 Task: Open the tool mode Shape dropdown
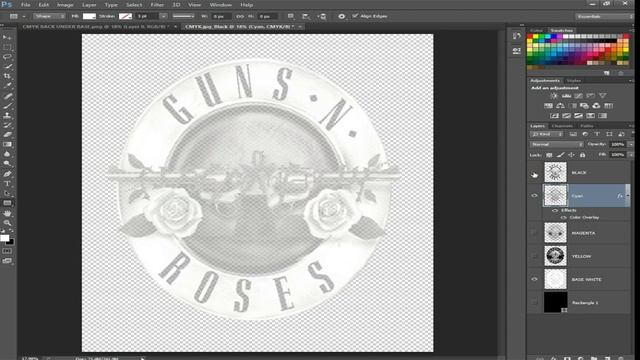(x=49, y=16)
